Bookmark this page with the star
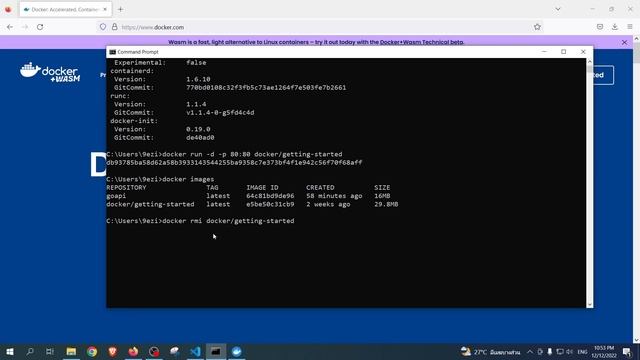 click(x=537, y=27)
